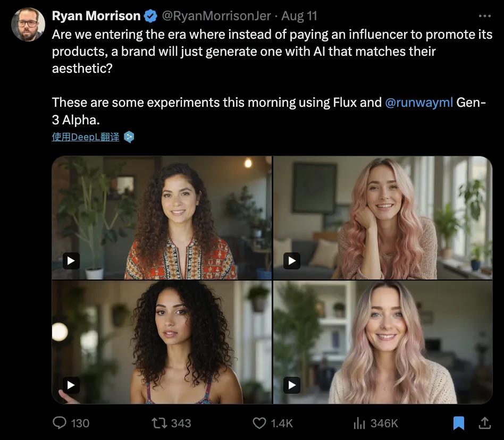Translate tweet with DeepL link
The height and width of the screenshot is (440, 504).
86,137
